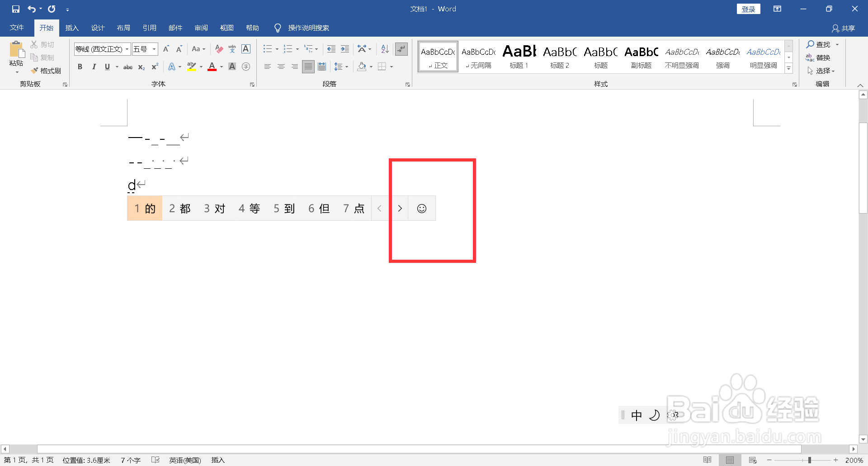Apply superscript x² formatting
The image size is (868, 466).
(155, 67)
